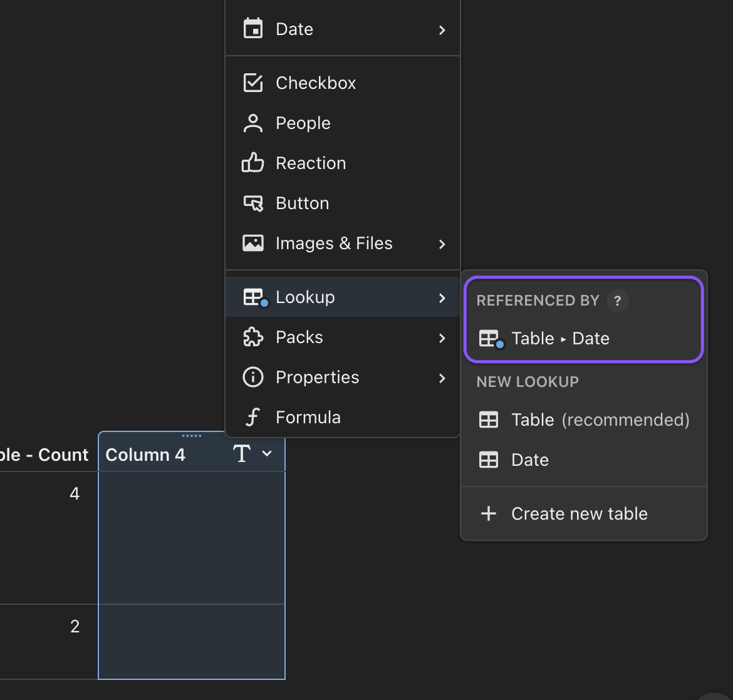733x700 pixels.
Task: Click the Formula function icon
Action: tap(252, 418)
